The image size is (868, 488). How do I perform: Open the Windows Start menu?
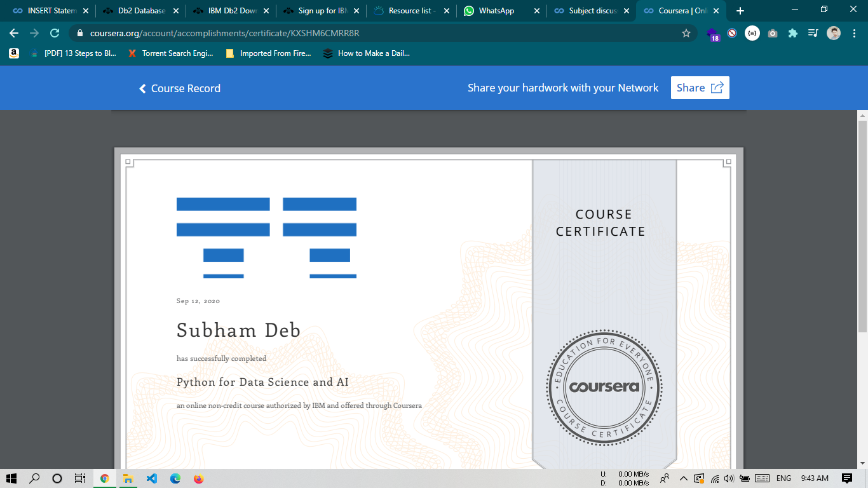(11, 478)
